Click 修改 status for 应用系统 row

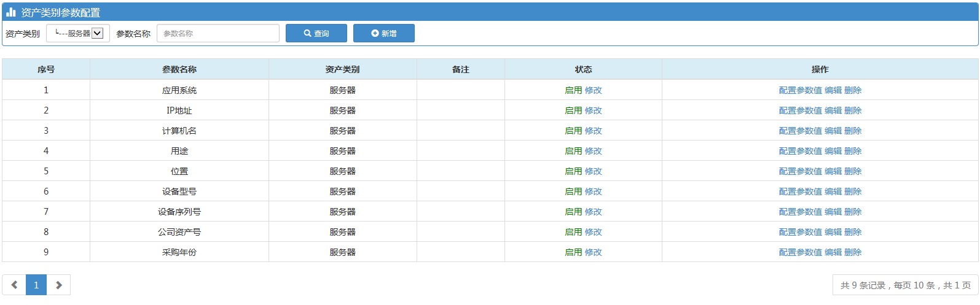coord(594,90)
